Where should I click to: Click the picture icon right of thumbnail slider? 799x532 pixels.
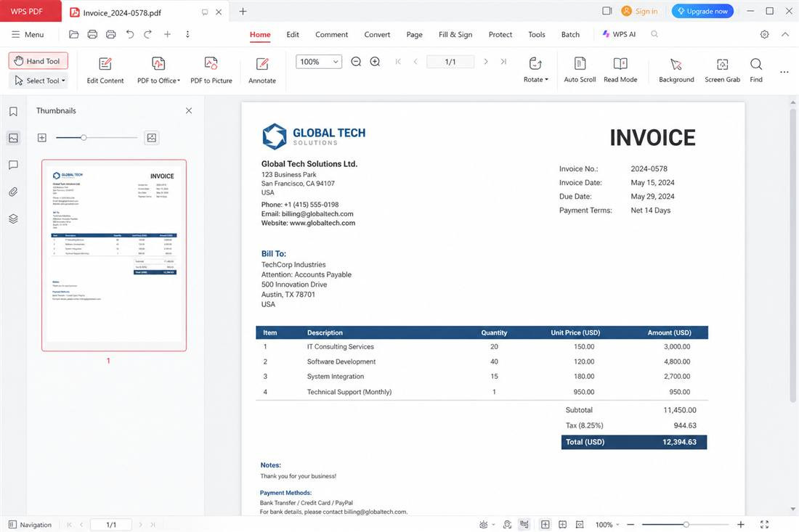click(x=151, y=137)
